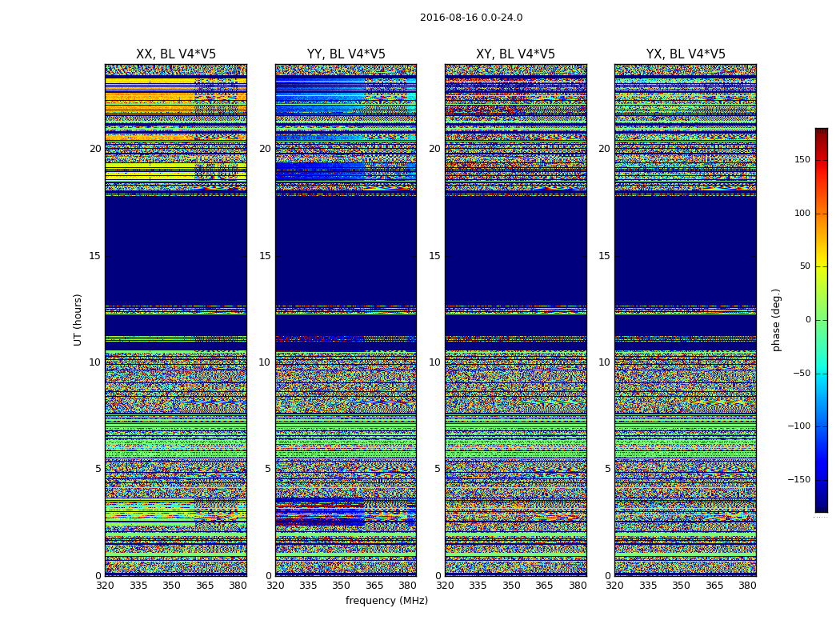Click the YY phase waterfall plot
The height and width of the screenshot is (640, 840).
coord(346,320)
